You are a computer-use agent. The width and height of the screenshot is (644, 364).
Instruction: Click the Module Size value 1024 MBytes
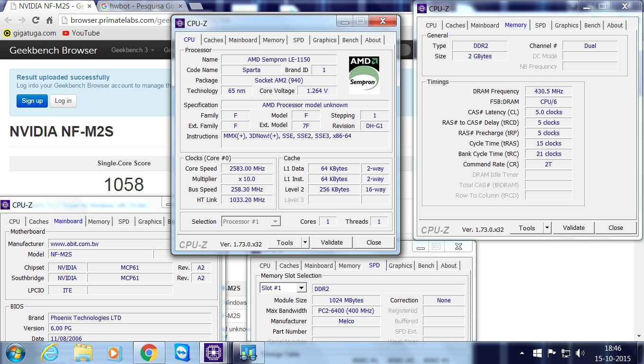coord(346,300)
